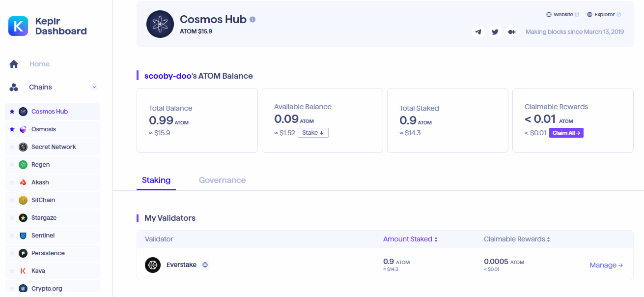Viewport: 644px width, 297px height.
Task: Toggle favorite star for Akash
Action: coord(12,182)
